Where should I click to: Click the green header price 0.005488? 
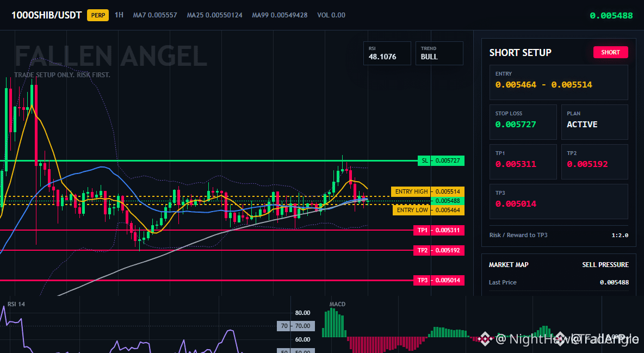tap(611, 16)
